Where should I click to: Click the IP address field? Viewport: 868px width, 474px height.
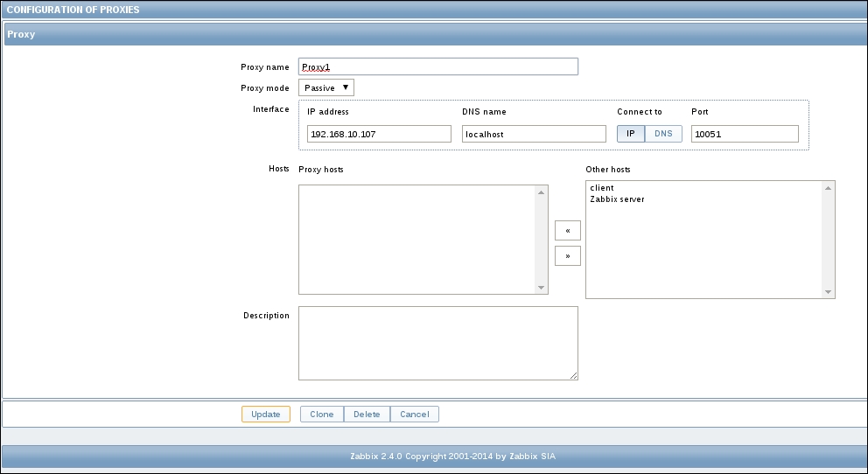379,134
